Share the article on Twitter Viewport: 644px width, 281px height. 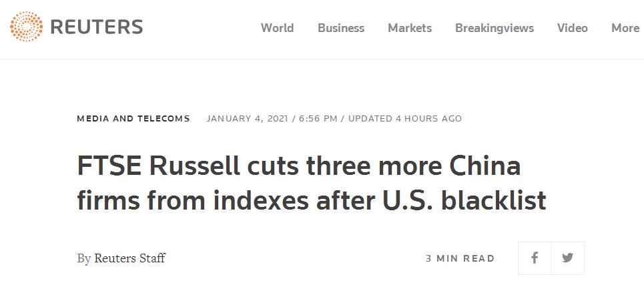click(x=568, y=258)
